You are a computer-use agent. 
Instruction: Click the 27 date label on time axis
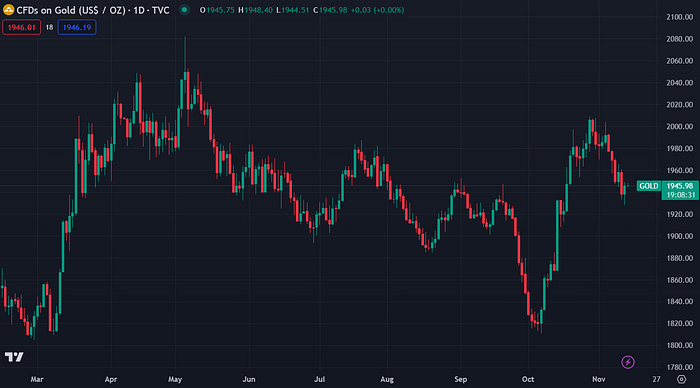(656, 380)
